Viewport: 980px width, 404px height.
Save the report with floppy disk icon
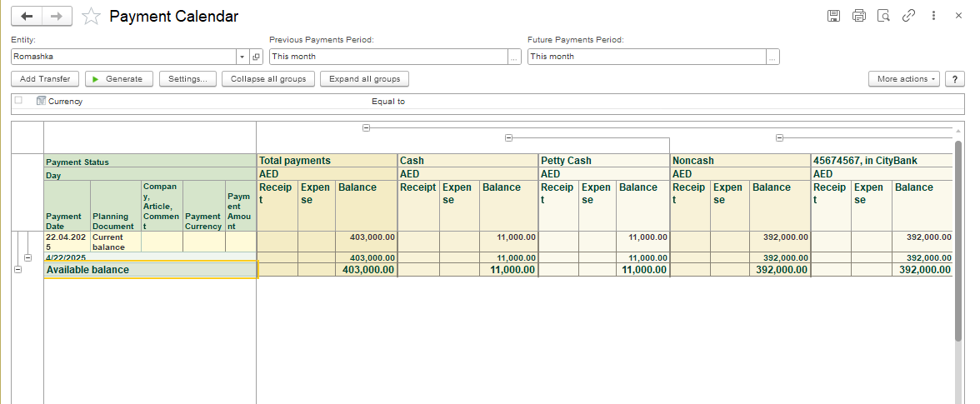(833, 16)
